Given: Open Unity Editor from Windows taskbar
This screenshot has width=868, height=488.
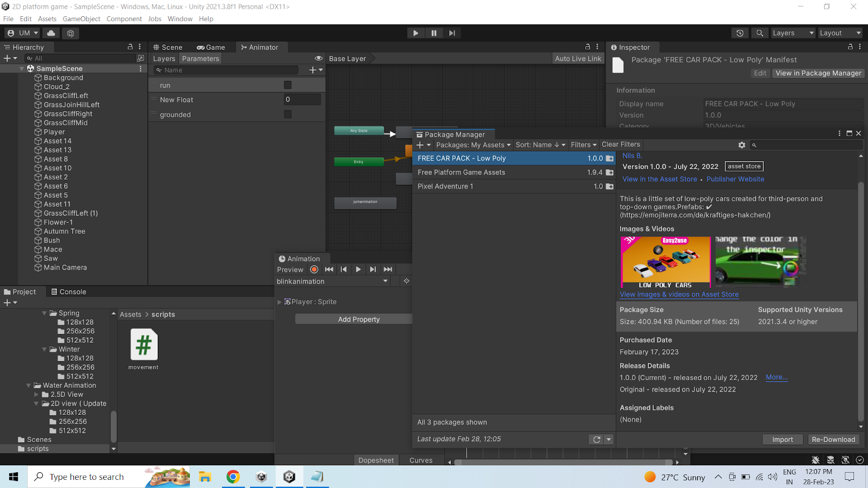Looking at the screenshot, I should (x=289, y=477).
